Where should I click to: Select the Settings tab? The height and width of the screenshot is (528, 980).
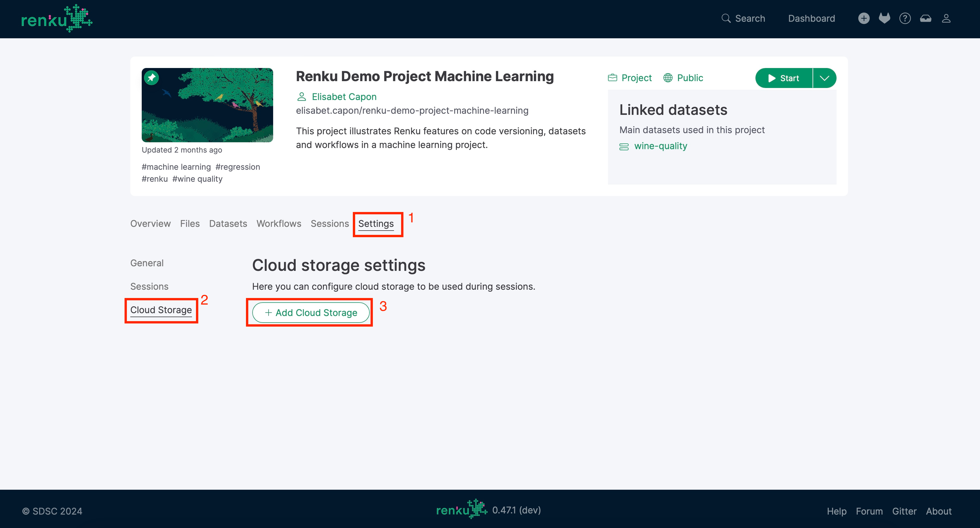point(376,224)
